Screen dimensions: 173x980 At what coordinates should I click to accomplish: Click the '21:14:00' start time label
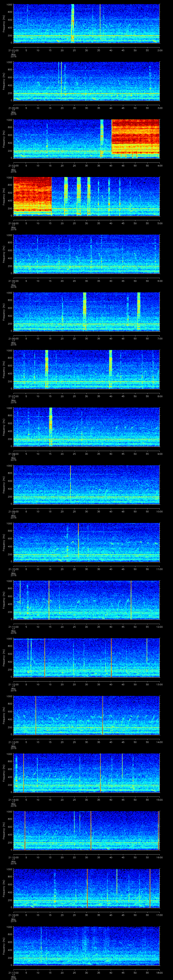pos(13,799)
